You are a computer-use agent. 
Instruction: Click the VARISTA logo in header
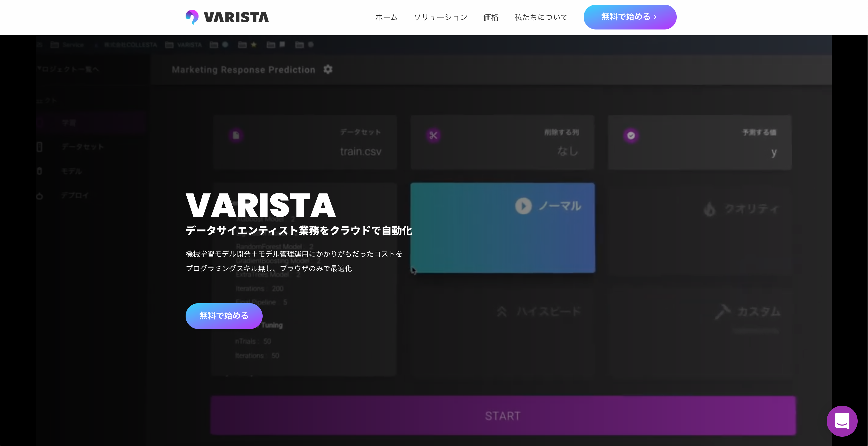[227, 17]
